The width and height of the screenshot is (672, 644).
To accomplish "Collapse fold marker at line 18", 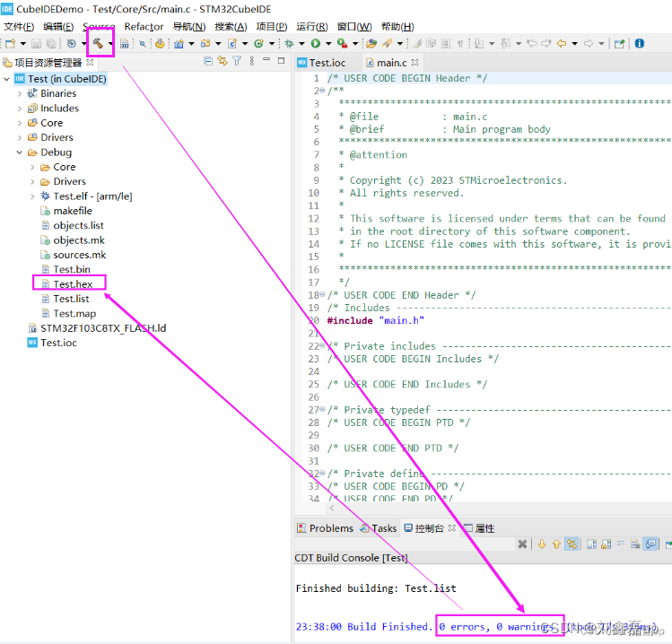I will point(322,295).
